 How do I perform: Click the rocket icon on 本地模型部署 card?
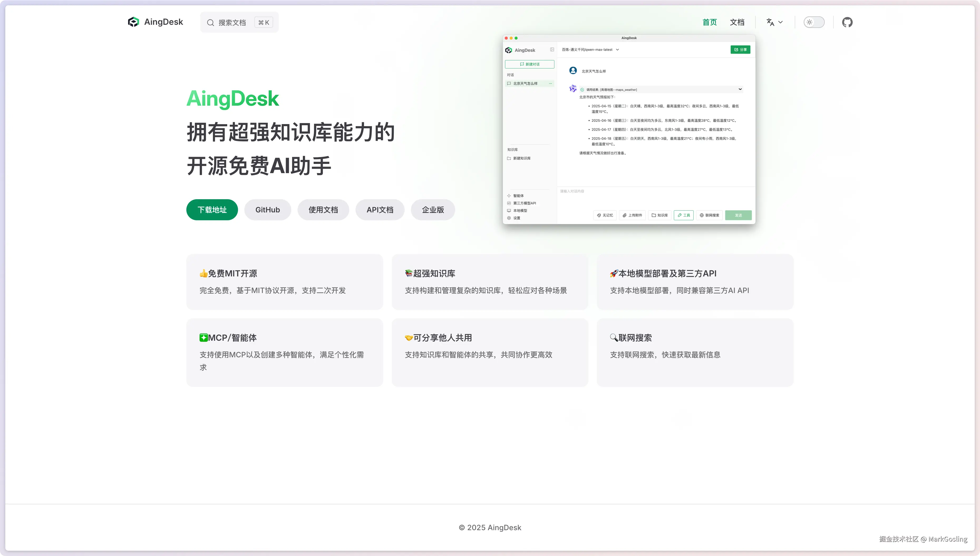click(x=614, y=274)
